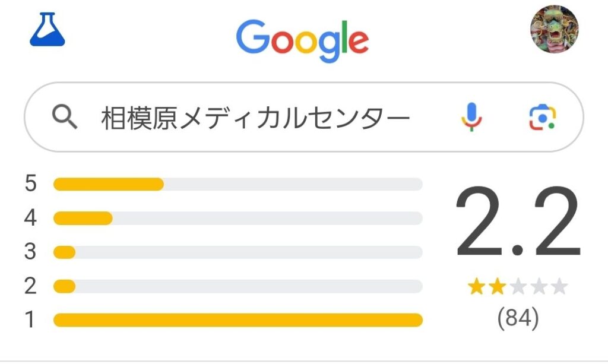The width and height of the screenshot is (608, 364).
Task: Click the Google logo
Action: point(302,39)
